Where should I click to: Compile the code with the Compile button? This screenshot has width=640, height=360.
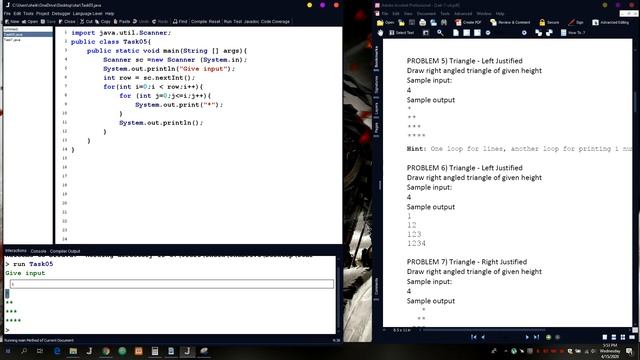pyautogui.click(x=199, y=22)
